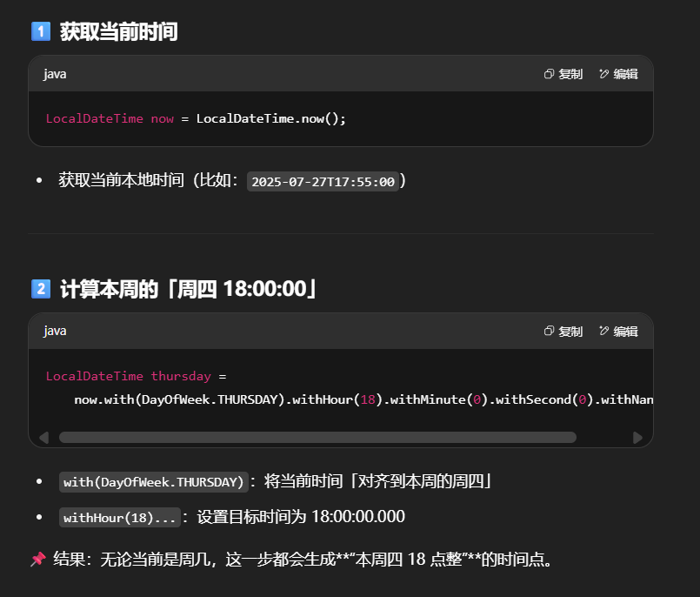The height and width of the screenshot is (597, 700).
Task: Click the left scroll arrow under the code
Action: (43, 438)
